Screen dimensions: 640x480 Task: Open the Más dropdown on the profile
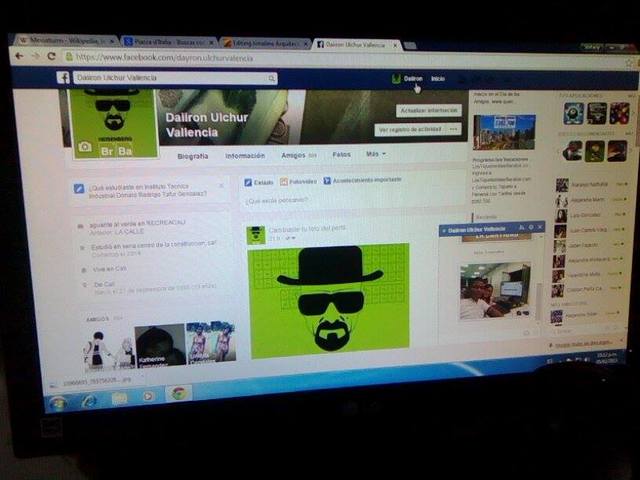[x=376, y=154]
